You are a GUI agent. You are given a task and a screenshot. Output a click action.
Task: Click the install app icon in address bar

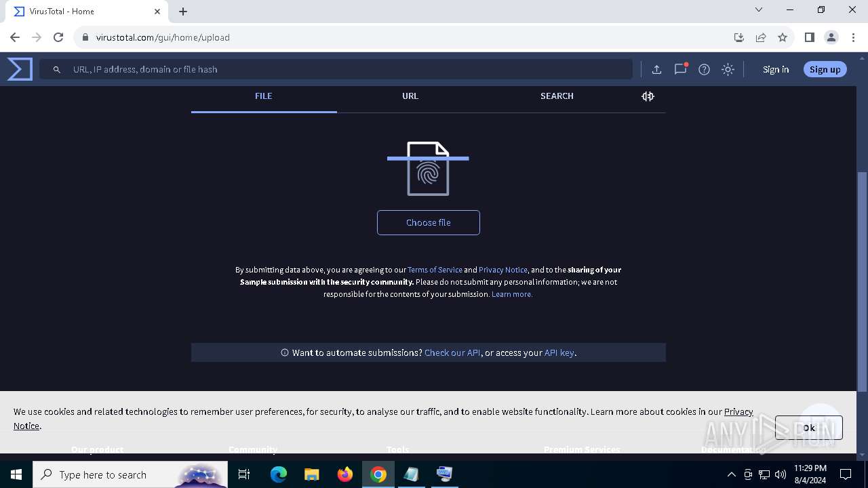pos(739,37)
